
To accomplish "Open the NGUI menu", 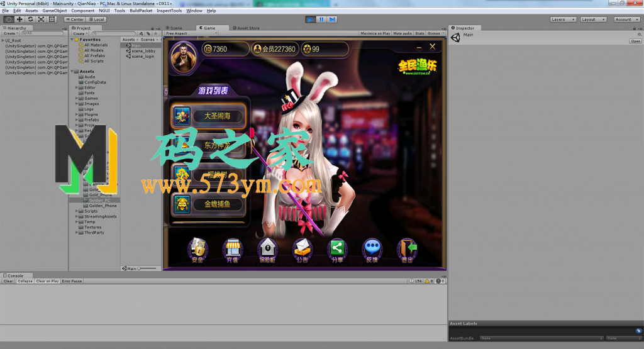I will (104, 11).
